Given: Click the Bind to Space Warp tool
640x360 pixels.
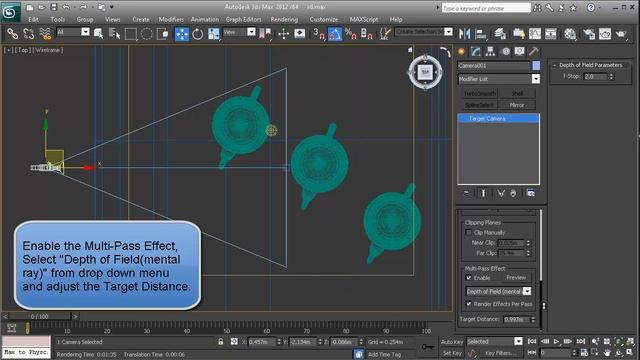Looking at the screenshot, I should tap(45, 33).
